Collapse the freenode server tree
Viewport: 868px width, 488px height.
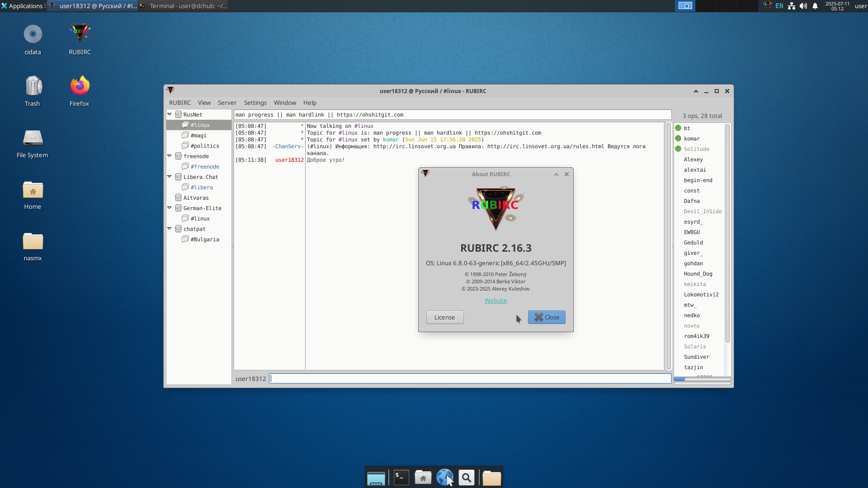pyautogui.click(x=170, y=156)
